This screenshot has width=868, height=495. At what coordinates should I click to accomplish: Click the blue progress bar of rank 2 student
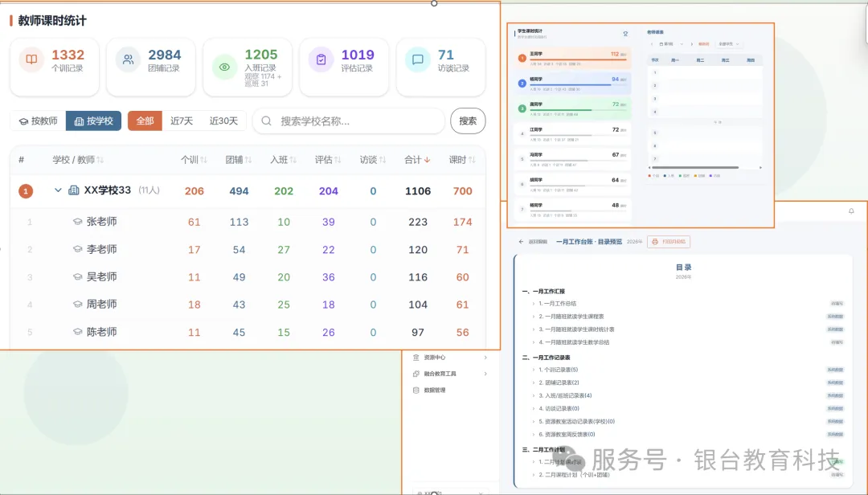pyautogui.click(x=570, y=84)
